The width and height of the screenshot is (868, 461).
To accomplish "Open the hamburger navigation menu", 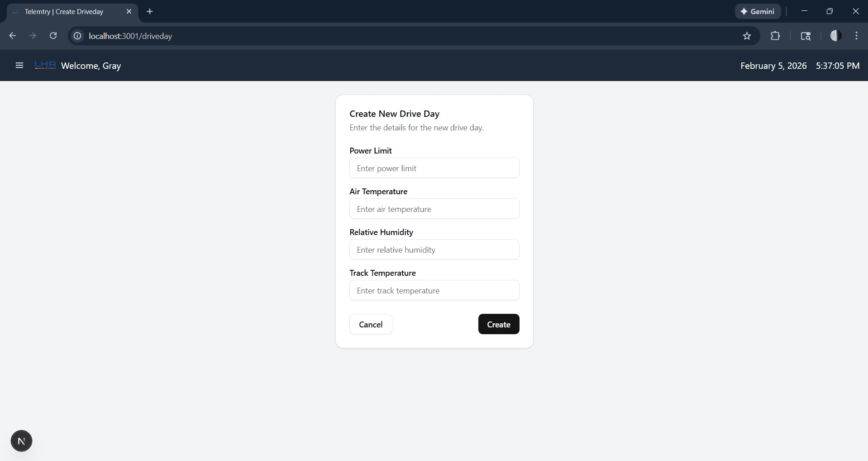I will [19, 66].
